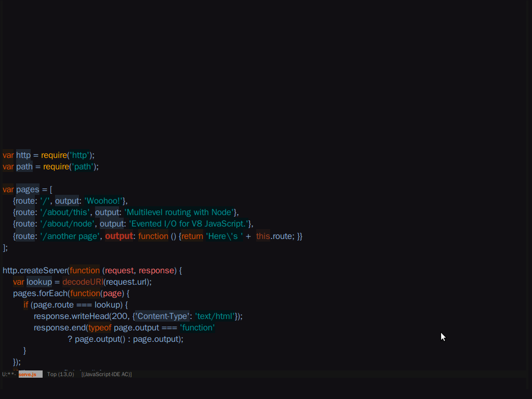Click the 'Here\'s ' string literal
The height and width of the screenshot is (399, 532).
tap(224, 236)
